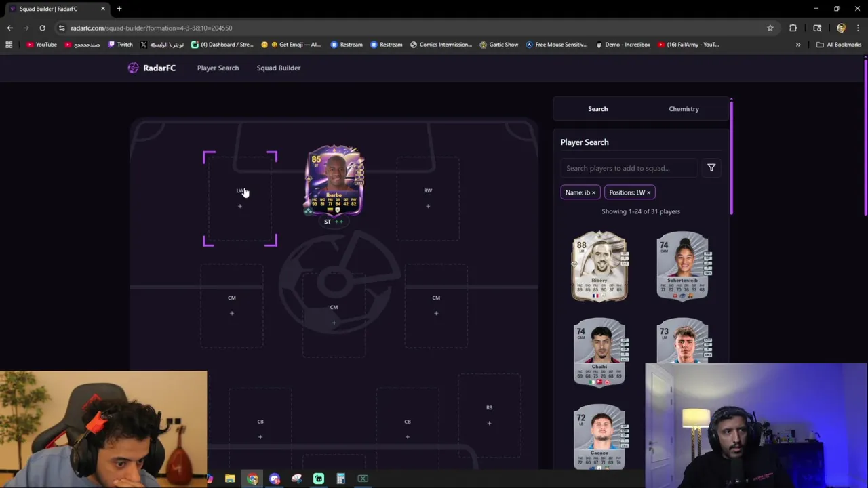Open the Twitch bookmark
868x488 pixels.
click(121, 45)
